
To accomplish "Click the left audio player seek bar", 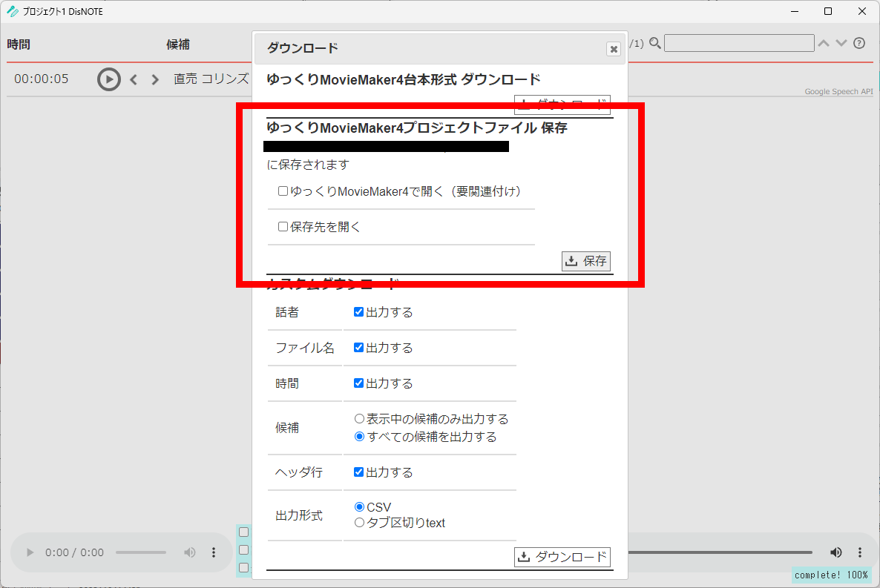I will click(x=141, y=552).
